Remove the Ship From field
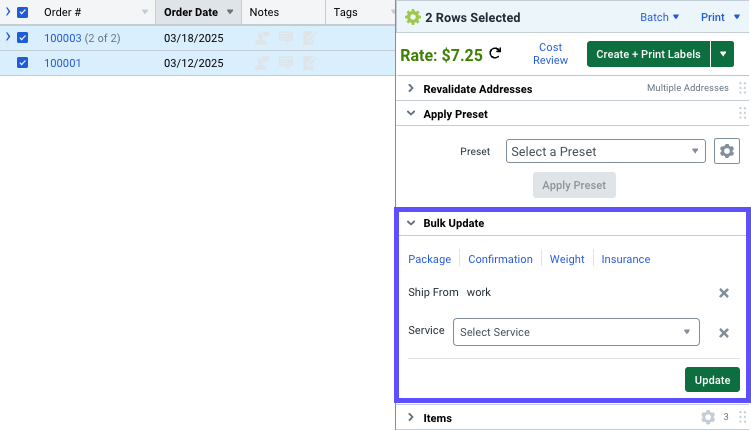The image size is (751, 430). pyautogui.click(x=724, y=293)
